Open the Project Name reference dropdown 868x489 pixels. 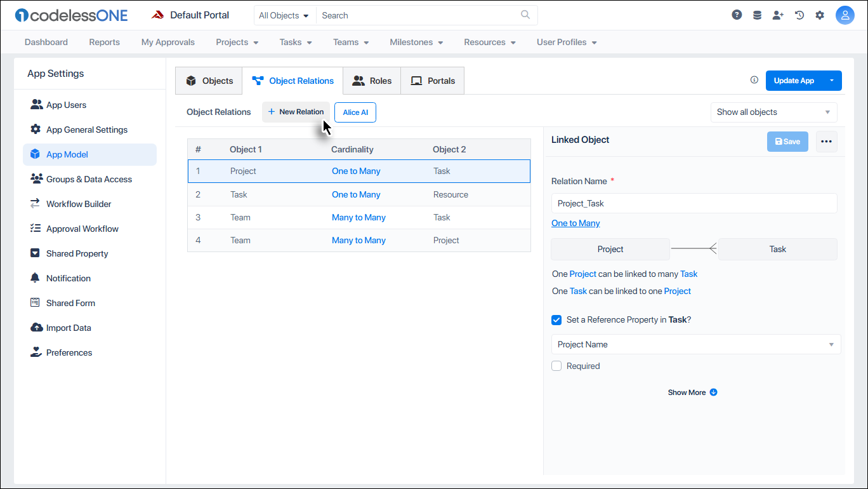695,344
